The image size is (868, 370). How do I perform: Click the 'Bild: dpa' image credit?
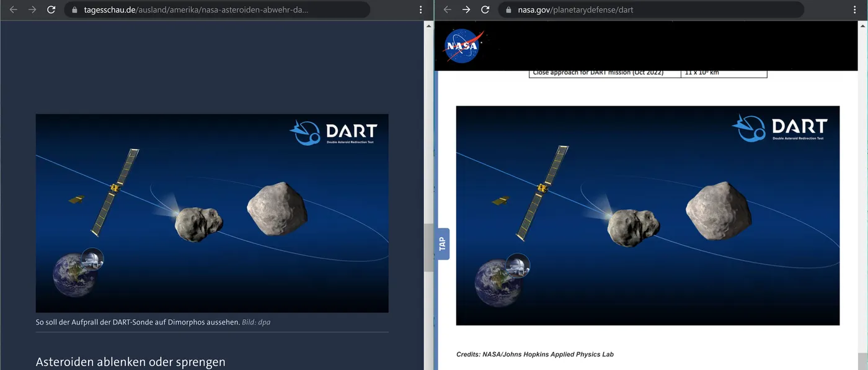[256, 322]
